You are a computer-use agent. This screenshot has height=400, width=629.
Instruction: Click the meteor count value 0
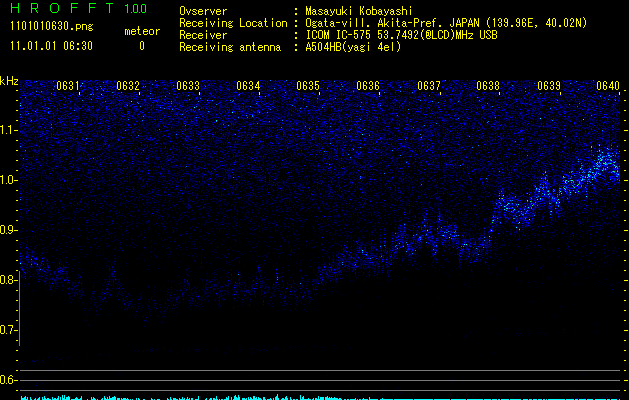[x=142, y=46]
